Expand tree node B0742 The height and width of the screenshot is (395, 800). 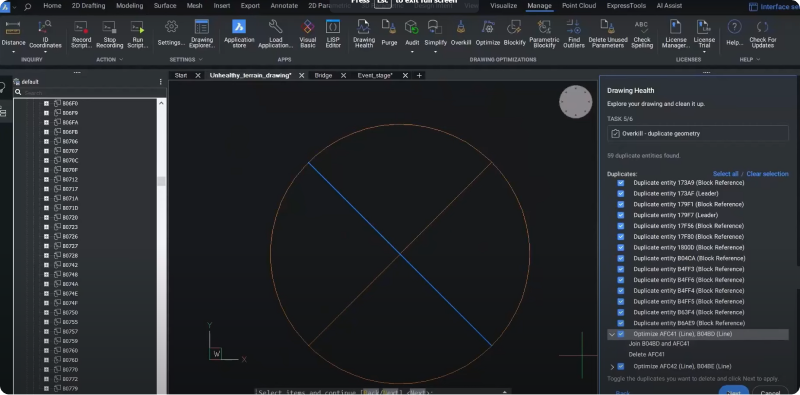(46, 265)
